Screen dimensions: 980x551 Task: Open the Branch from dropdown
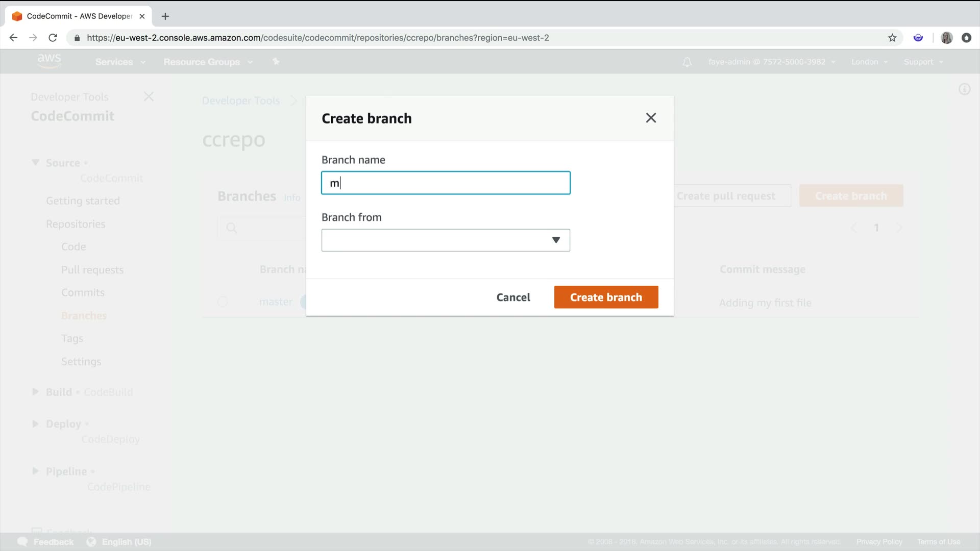pos(445,240)
